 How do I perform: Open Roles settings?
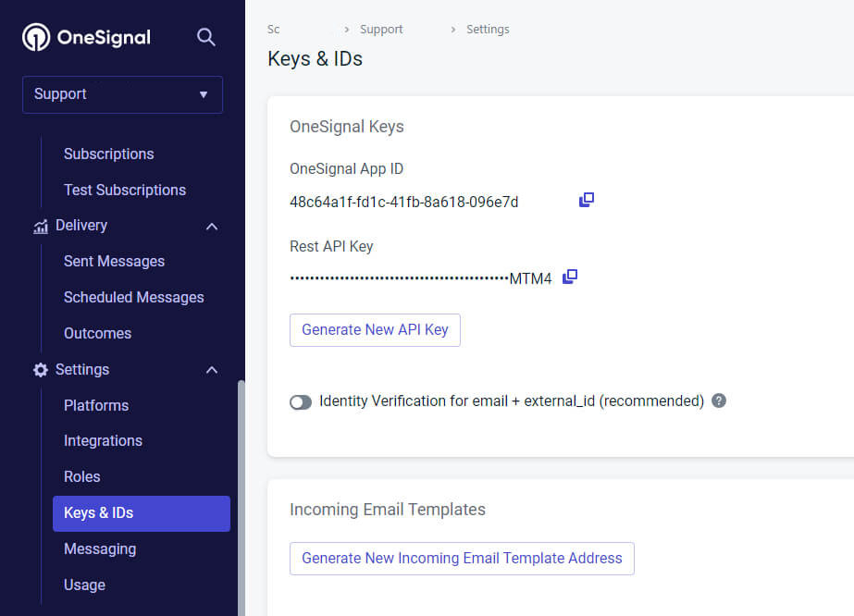(81, 476)
